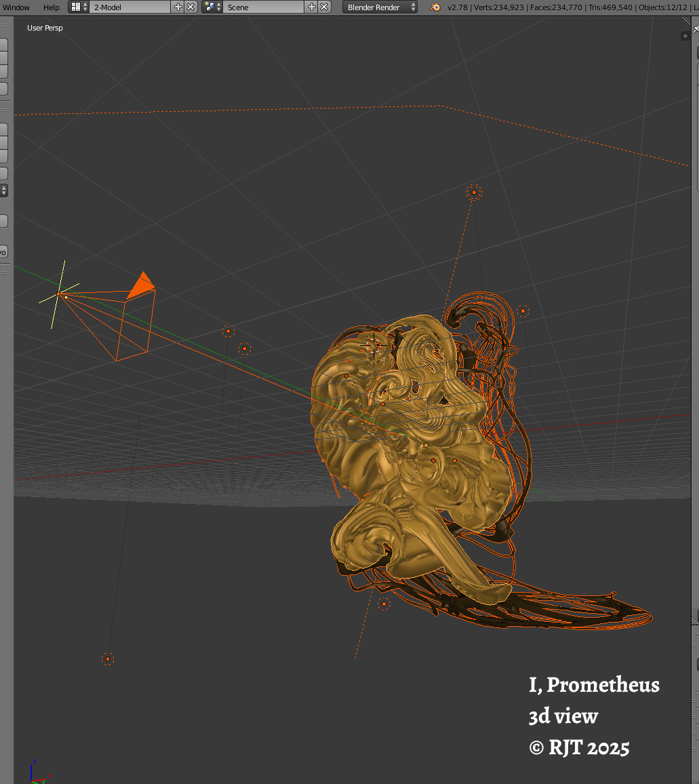Open the scene browse icon
Viewport: 699px width, 784px height.
(212, 7)
